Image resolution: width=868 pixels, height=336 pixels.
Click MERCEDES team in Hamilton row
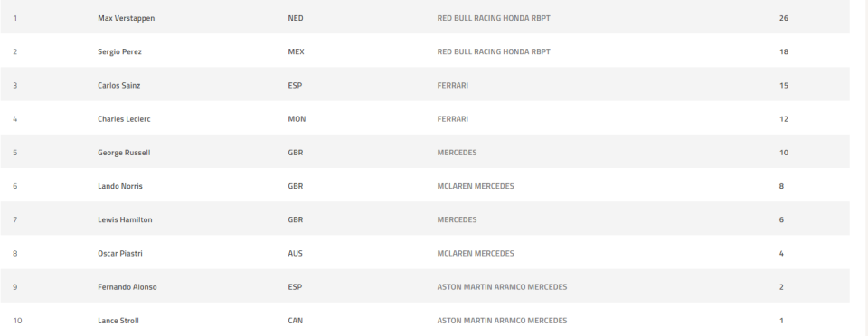pyautogui.click(x=457, y=220)
